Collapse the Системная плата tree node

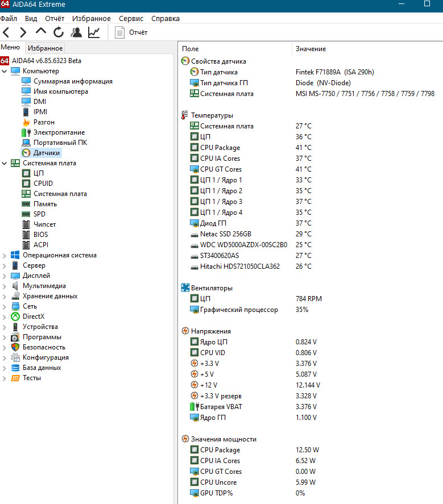coord(4,163)
